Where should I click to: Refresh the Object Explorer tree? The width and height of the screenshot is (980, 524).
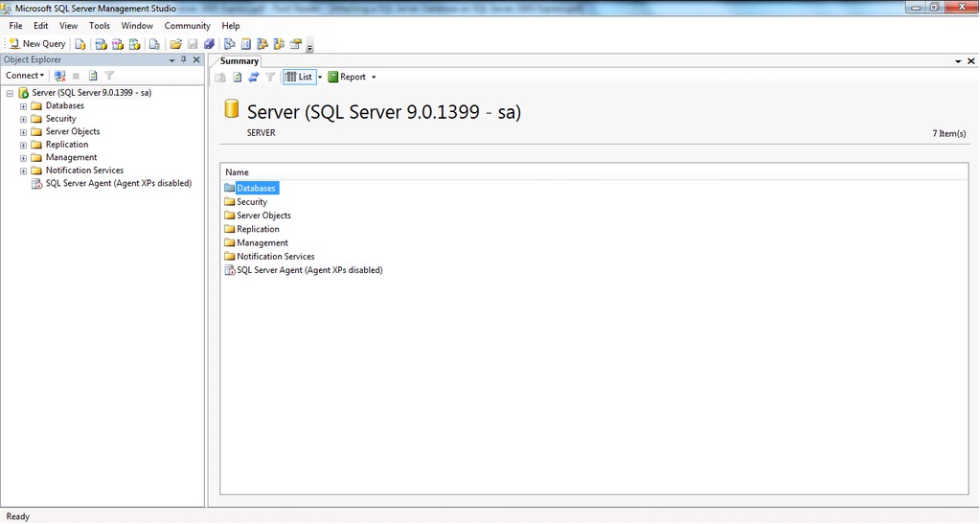click(x=93, y=76)
